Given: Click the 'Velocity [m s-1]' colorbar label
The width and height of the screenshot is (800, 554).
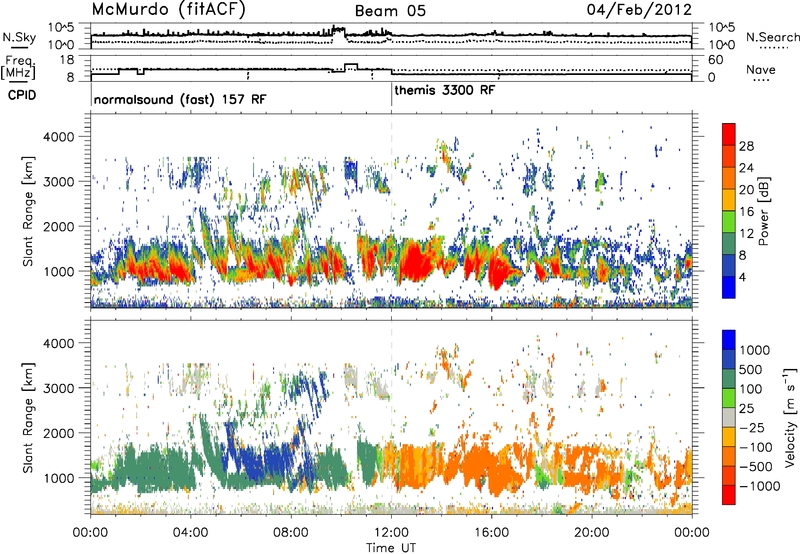Looking at the screenshot, I should (790, 417).
